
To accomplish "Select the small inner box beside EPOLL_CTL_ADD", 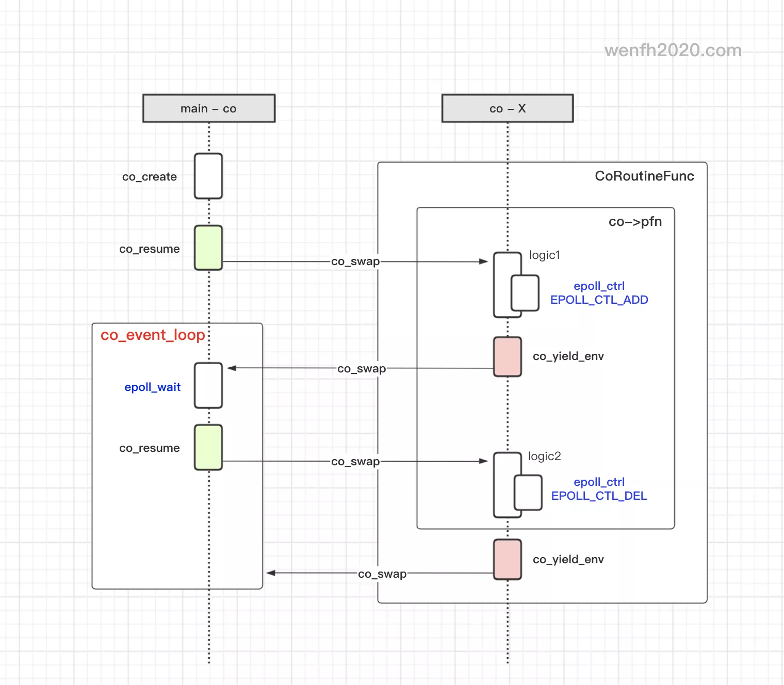I will pyautogui.click(x=525, y=293).
